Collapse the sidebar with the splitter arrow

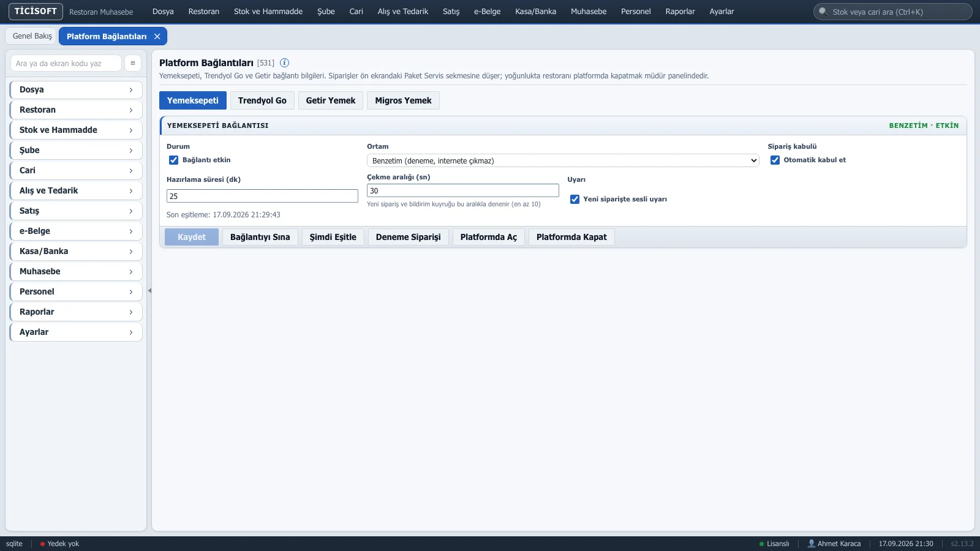point(149,291)
